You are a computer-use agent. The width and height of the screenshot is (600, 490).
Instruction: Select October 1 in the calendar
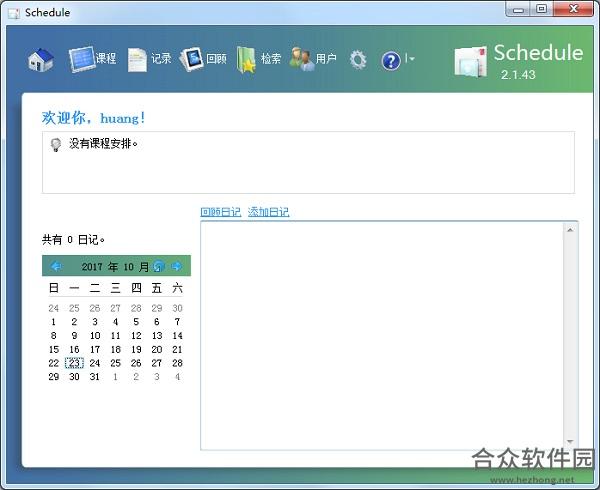(54, 322)
